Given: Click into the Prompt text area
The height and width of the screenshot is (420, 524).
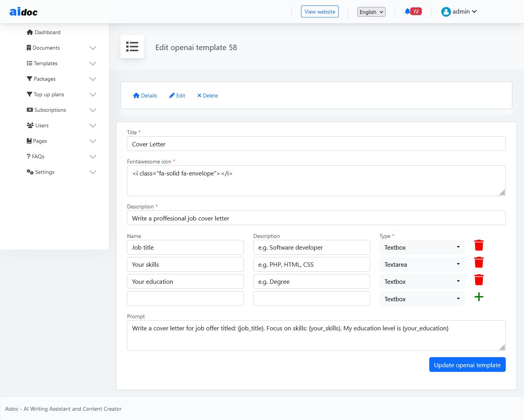Looking at the screenshot, I should [x=316, y=335].
